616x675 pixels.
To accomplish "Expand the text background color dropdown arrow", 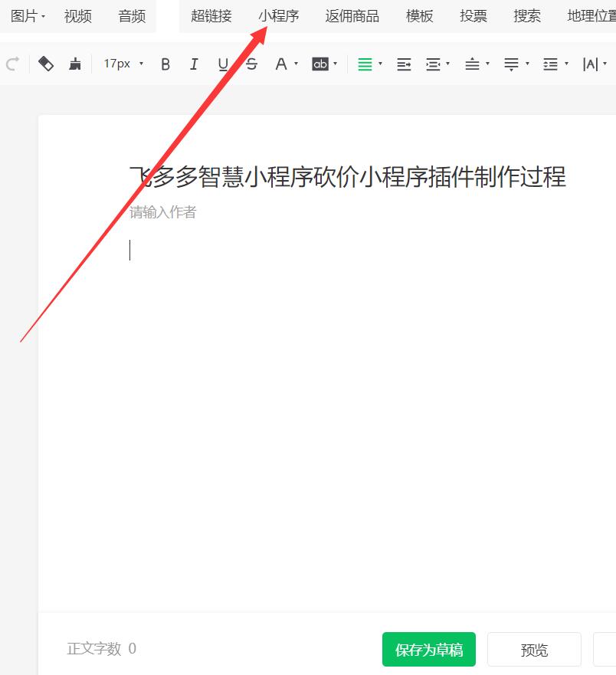I will click(336, 64).
